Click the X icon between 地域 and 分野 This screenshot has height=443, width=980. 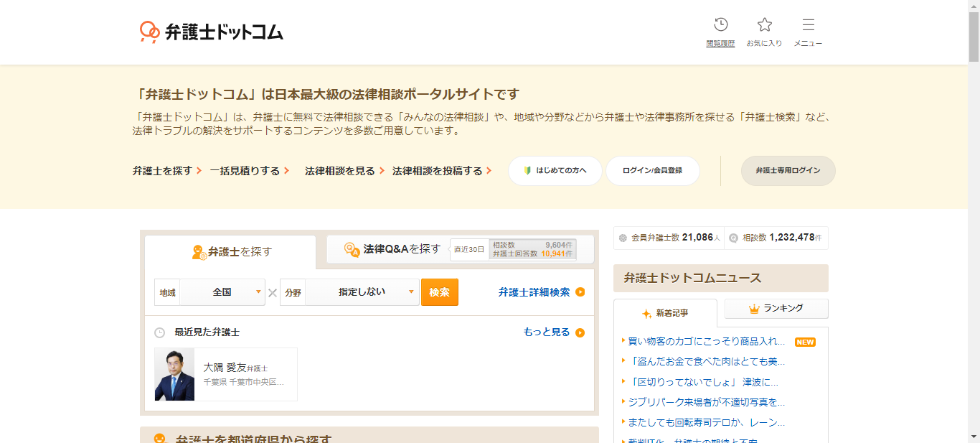point(273,292)
